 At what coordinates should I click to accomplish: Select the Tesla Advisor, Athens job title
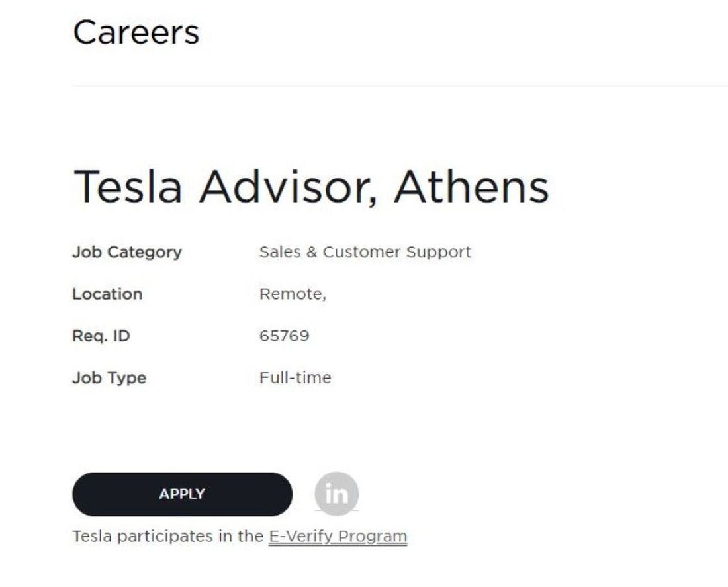click(311, 187)
